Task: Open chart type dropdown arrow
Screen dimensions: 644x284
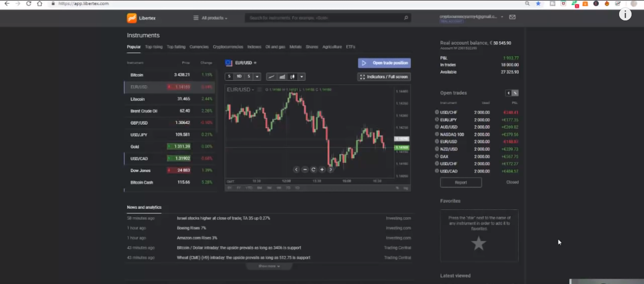Action: tap(302, 77)
